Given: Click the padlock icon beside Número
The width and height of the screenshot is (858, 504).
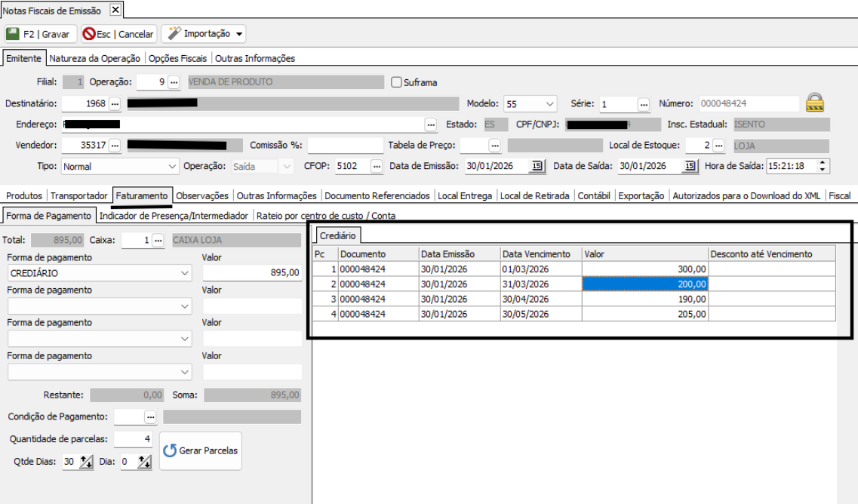Looking at the screenshot, I should 814,103.
